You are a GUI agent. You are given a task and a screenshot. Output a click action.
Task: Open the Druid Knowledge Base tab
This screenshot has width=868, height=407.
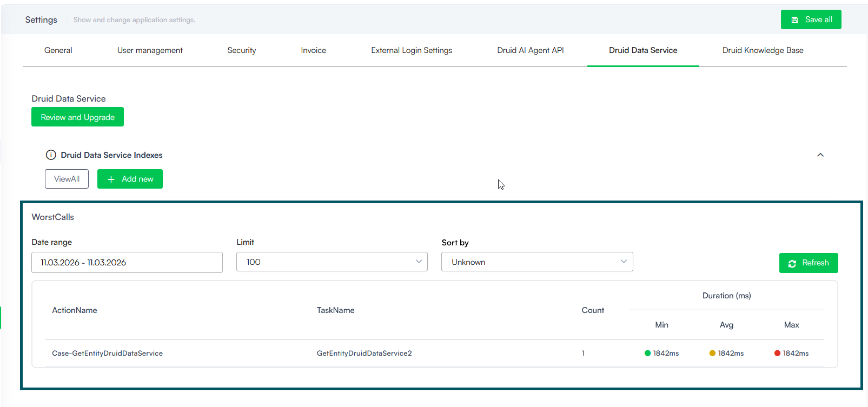coord(763,50)
